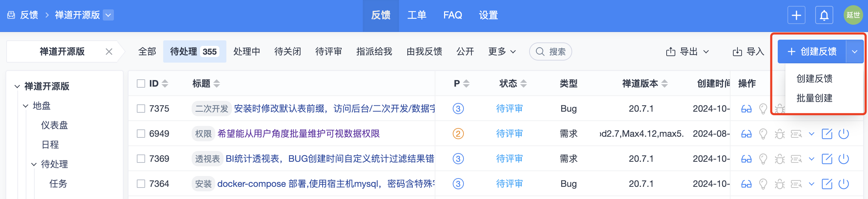
Task: Check the box for feedback 7369
Action: click(141, 159)
